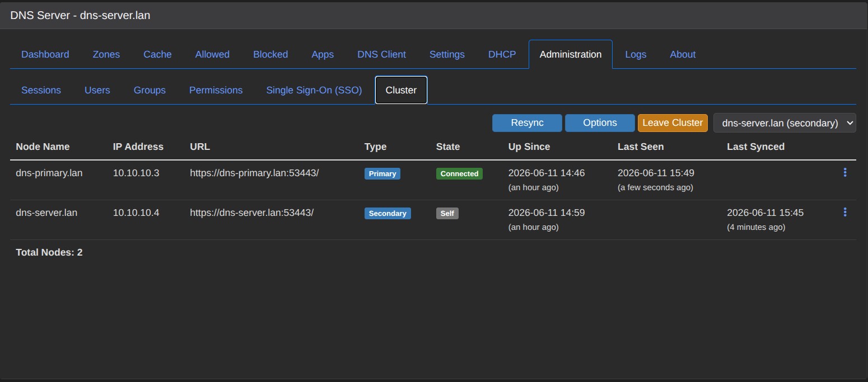The image size is (868, 382).
Task: Open row menu for dns-primary.lan node
Action: [x=844, y=173]
